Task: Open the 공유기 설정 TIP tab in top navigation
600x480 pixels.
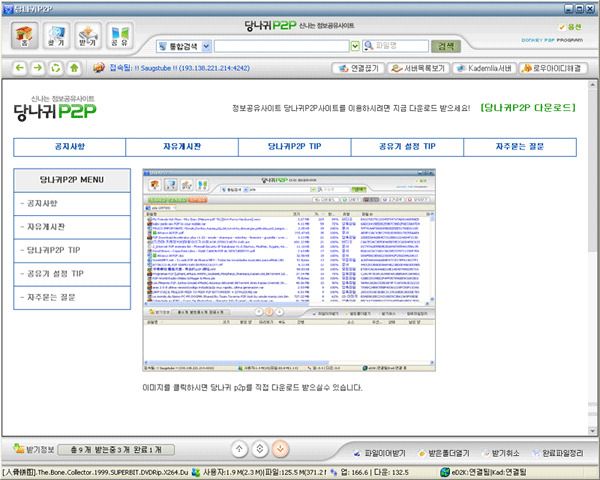Action: 407,147
